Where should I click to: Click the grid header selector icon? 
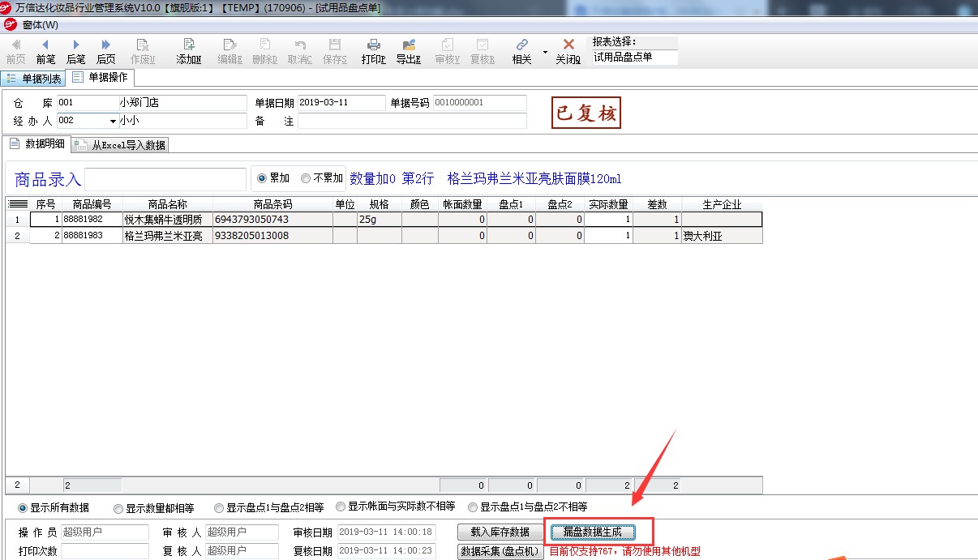click(x=18, y=204)
